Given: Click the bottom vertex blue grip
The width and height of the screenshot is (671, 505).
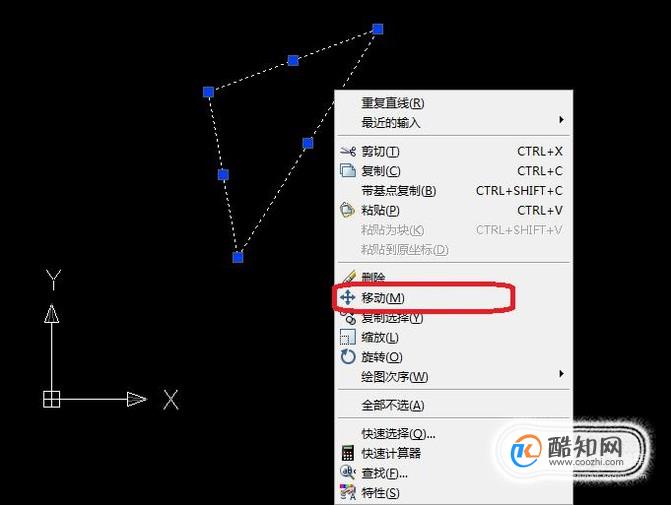Looking at the screenshot, I should (238, 257).
